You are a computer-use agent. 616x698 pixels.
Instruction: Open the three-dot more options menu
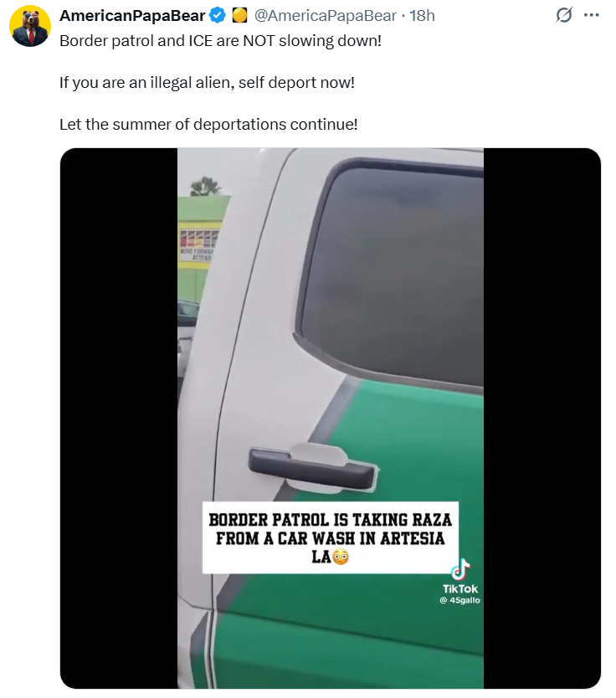pyautogui.click(x=591, y=15)
